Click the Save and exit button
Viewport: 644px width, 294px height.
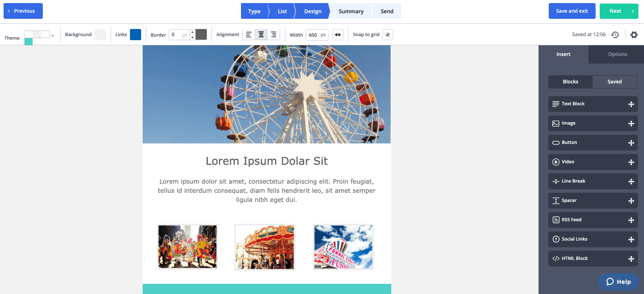click(x=572, y=11)
